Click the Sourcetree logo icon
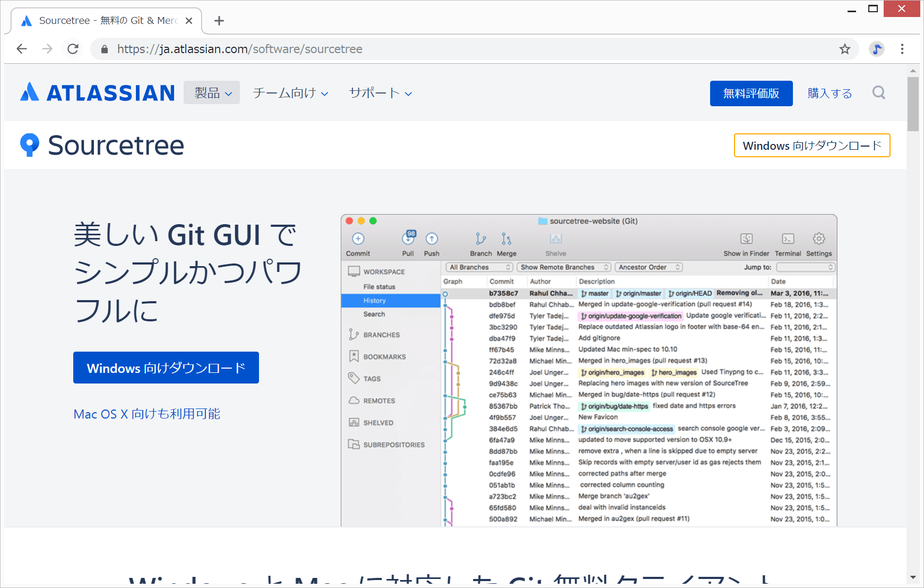Screen dimensions: 924x588 click(29, 145)
